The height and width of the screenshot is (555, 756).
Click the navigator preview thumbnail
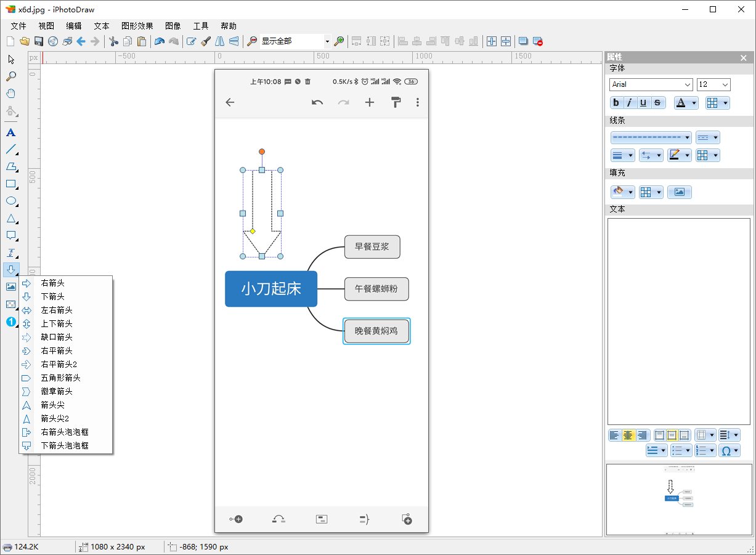click(679, 499)
